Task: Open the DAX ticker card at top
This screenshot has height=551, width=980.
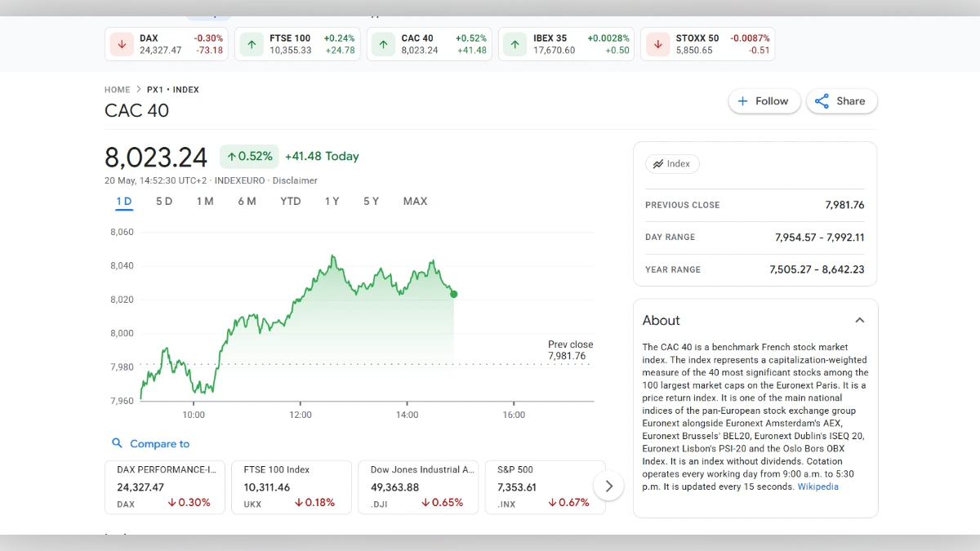Action: tap(167, 44)
